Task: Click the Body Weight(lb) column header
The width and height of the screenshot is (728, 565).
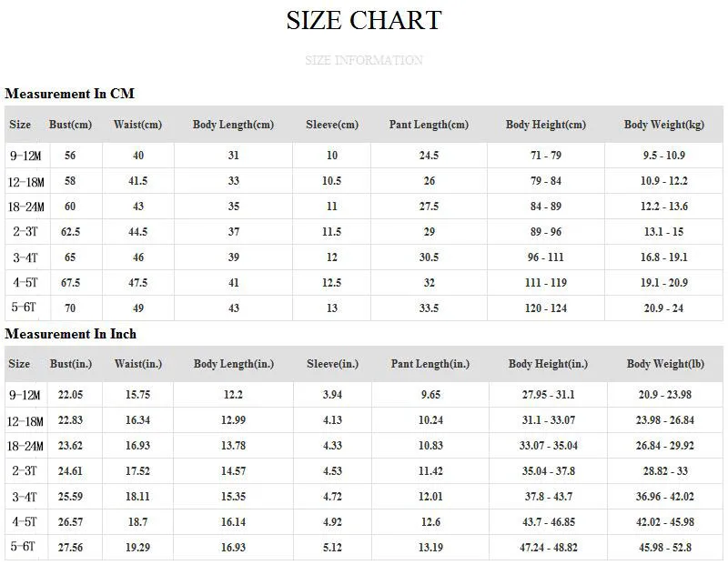Action: [x=665, y=364]
